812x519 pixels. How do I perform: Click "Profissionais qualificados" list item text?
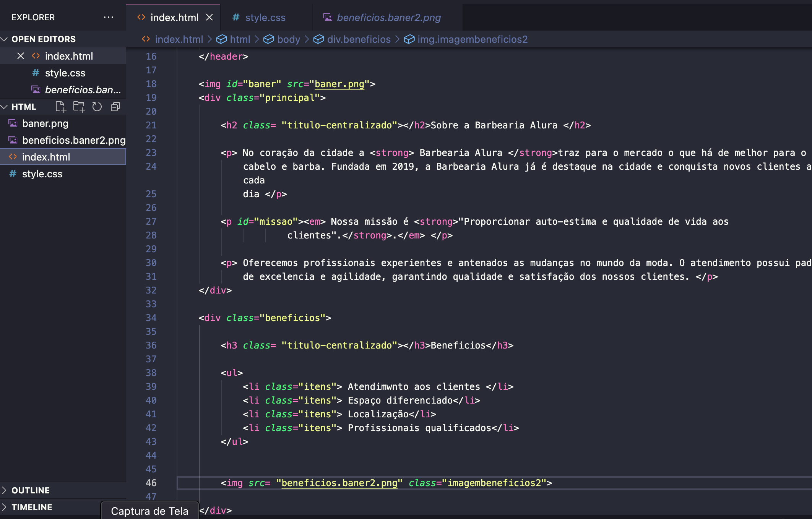(x=419, y=428)
